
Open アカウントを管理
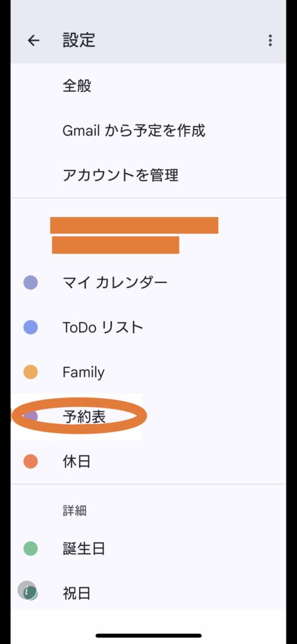[148, 175]
